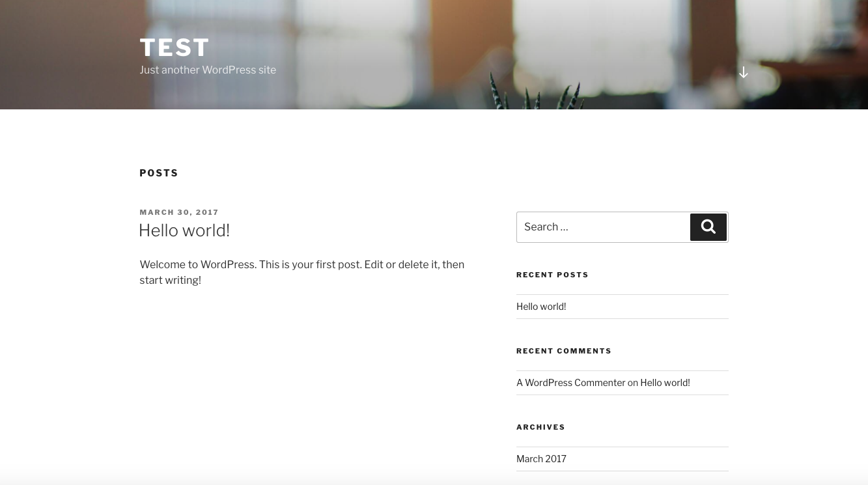This screenshot has width=868, height=485.
Task: Click the POSTS page heading
Action: [x=159, y=173]
